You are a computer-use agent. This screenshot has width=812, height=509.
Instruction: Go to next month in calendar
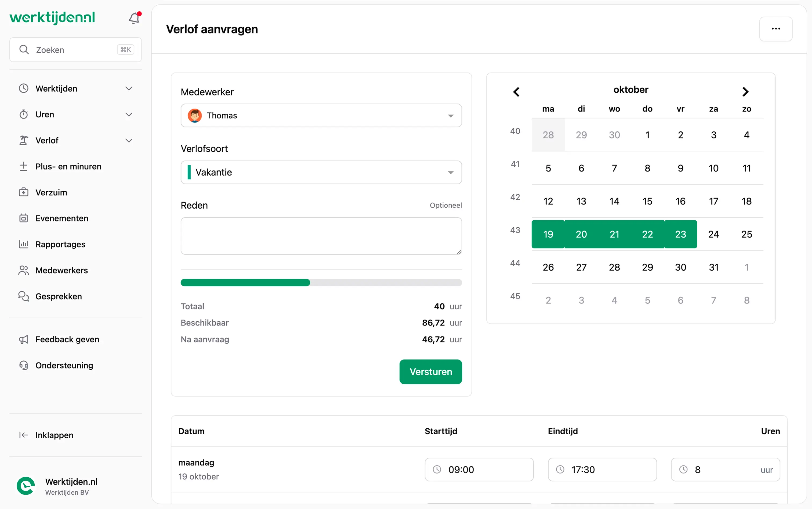tap(745, 92)
